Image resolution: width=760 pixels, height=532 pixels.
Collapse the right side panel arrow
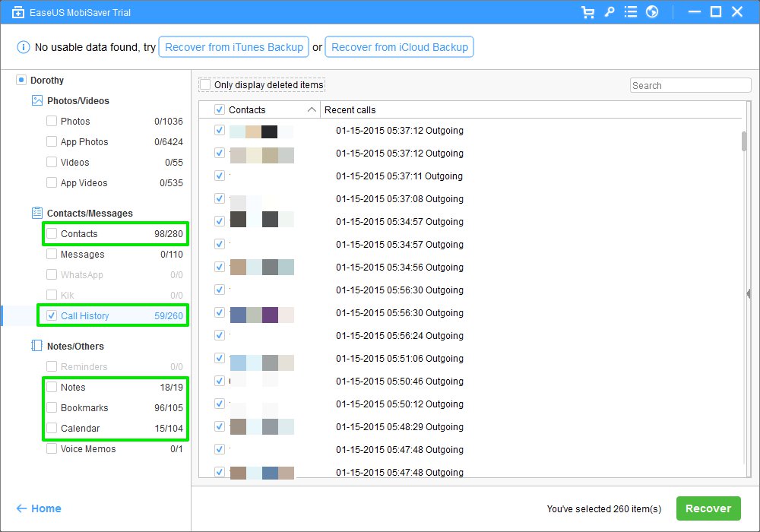click(x=749, y=293)
